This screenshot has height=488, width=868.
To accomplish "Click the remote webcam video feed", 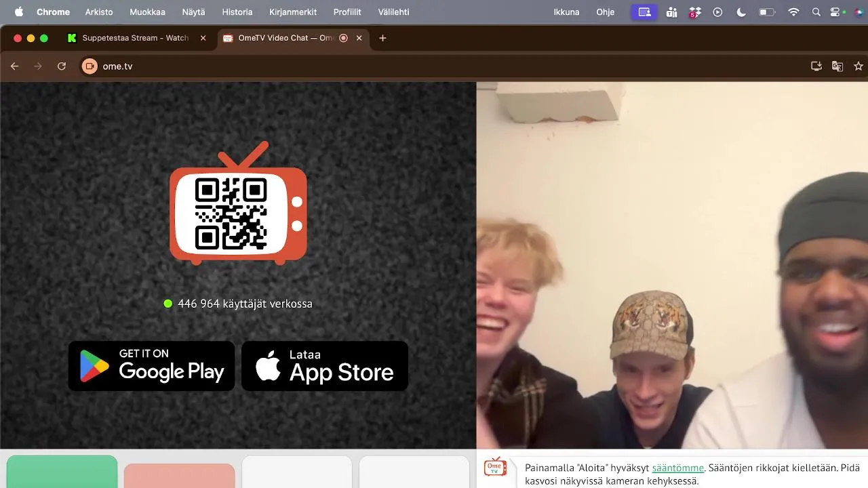I will (x=672, y=265).
